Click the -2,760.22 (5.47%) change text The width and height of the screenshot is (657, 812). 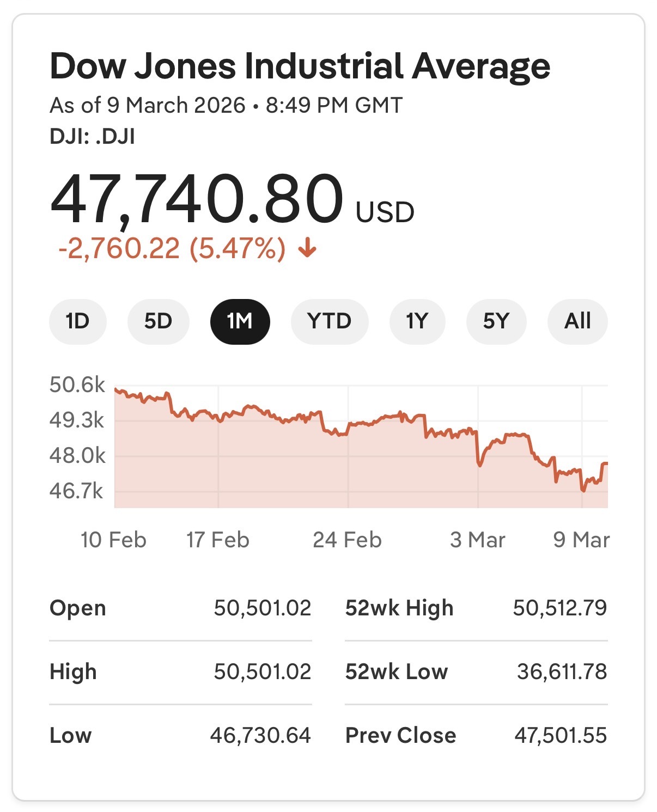pyautogui.click(x=172, y=249)
